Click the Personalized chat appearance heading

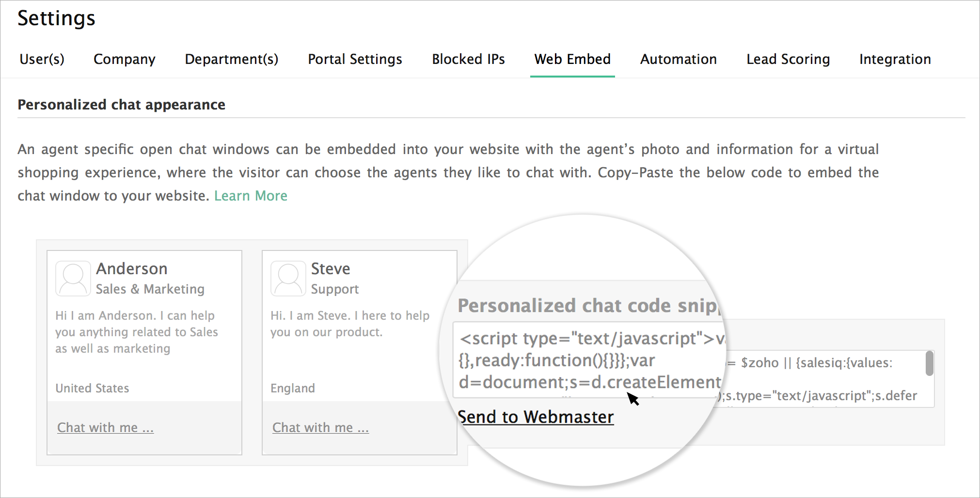tap(122, 105)
